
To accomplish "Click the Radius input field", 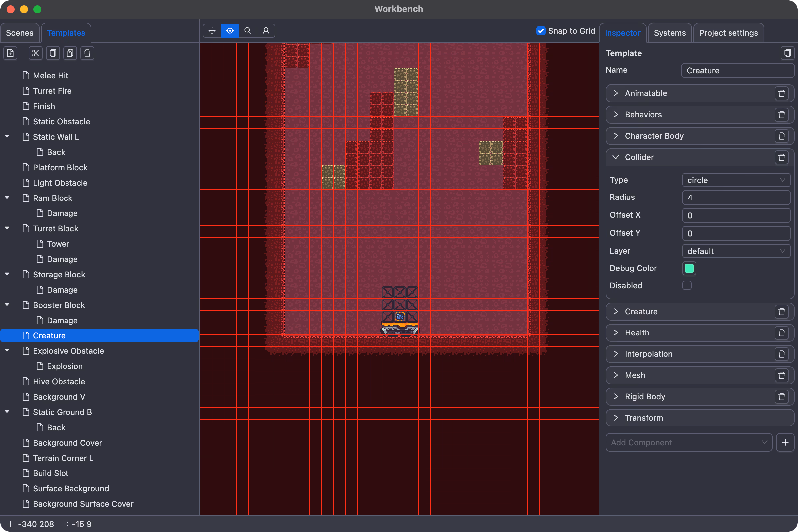I will click(736, 198).
